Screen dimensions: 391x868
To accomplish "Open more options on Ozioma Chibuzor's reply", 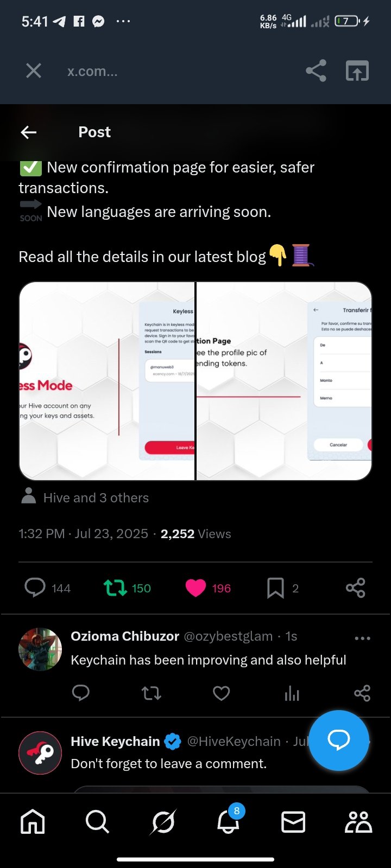I will (x=362, y=638).
